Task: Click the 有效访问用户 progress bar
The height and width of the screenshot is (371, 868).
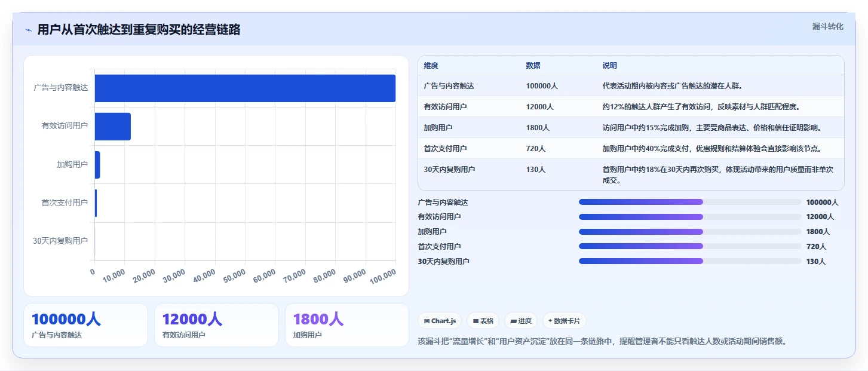Action: coord(690,217)
